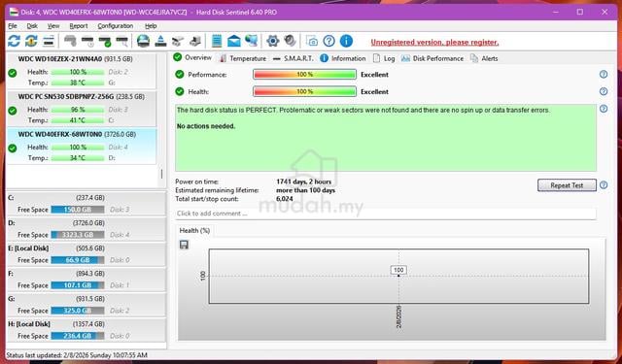Click the gray hand-held disk toolbar icon

click(70, 41)
